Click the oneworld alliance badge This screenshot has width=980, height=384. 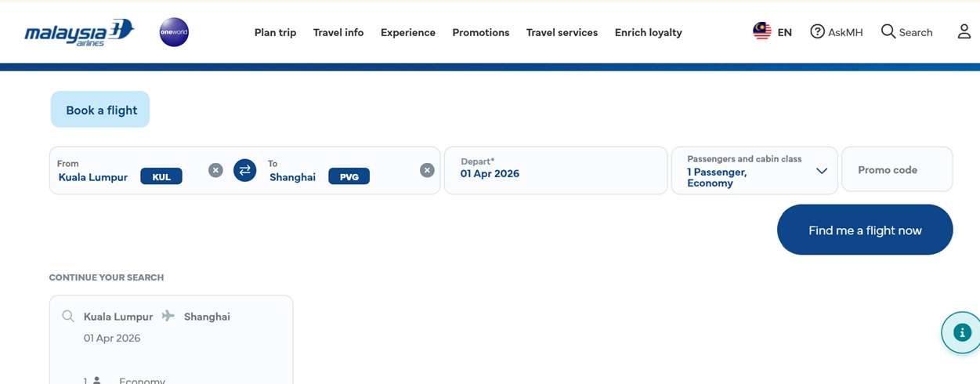(x=174, y=32)
